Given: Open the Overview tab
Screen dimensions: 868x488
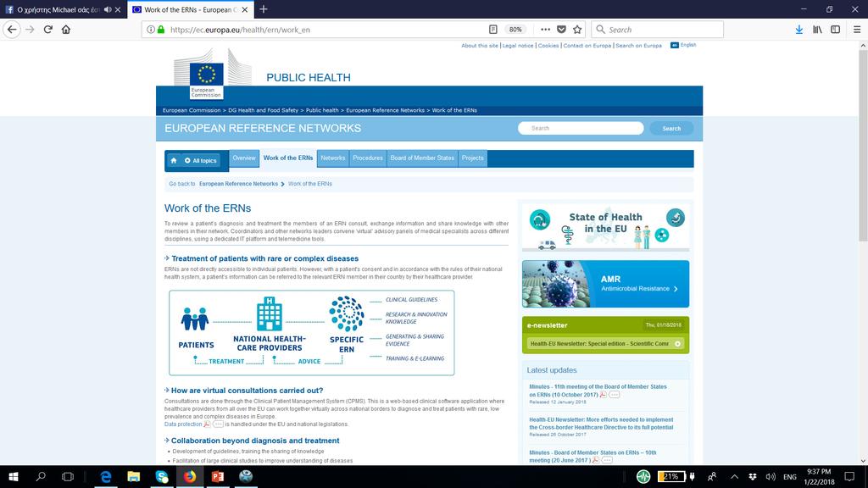Looking at the screenshot, I should coord(244,158).
